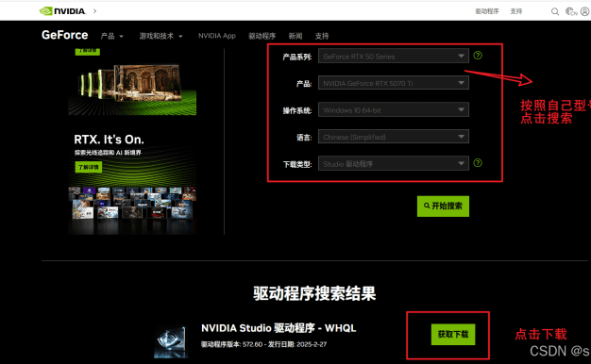Click help icon beside 产品系列 dropdown
Image resolution: width=591 pixels, height=364 pixels.
478,56
